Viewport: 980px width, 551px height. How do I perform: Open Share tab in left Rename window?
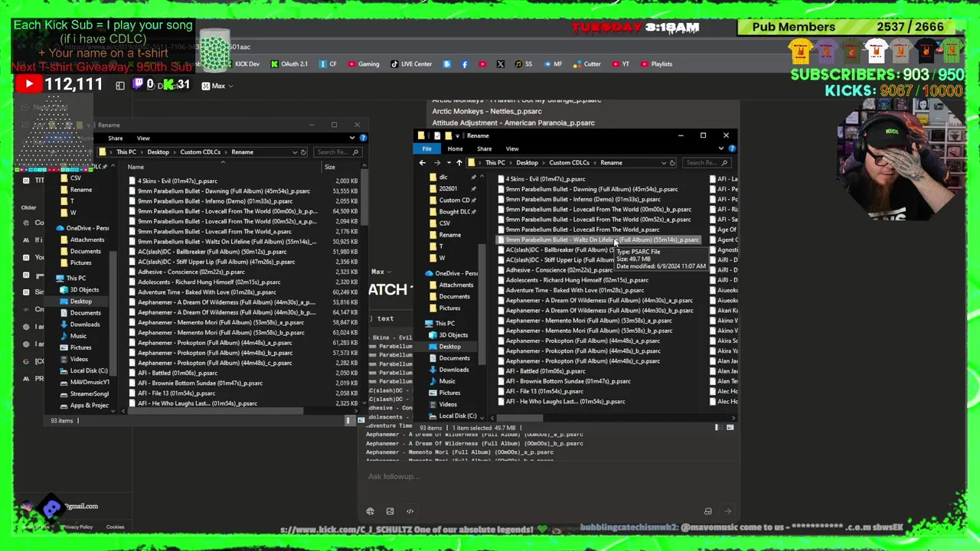(x=115, y=138)
